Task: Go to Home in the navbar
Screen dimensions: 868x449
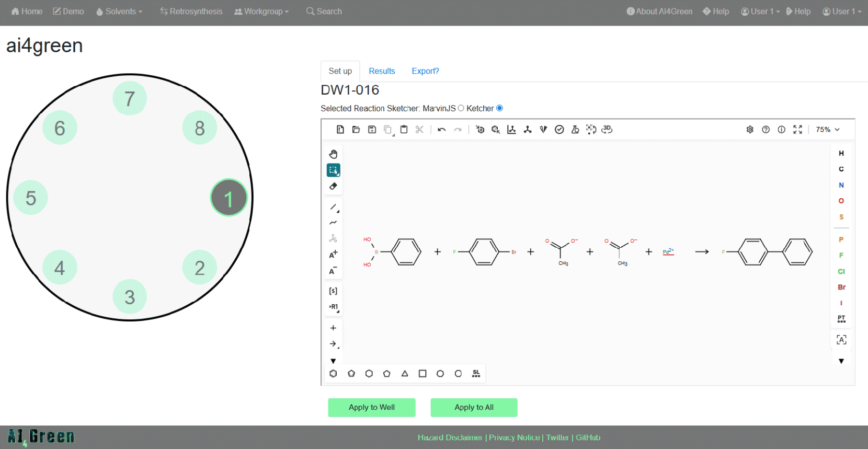Action: 27,11
